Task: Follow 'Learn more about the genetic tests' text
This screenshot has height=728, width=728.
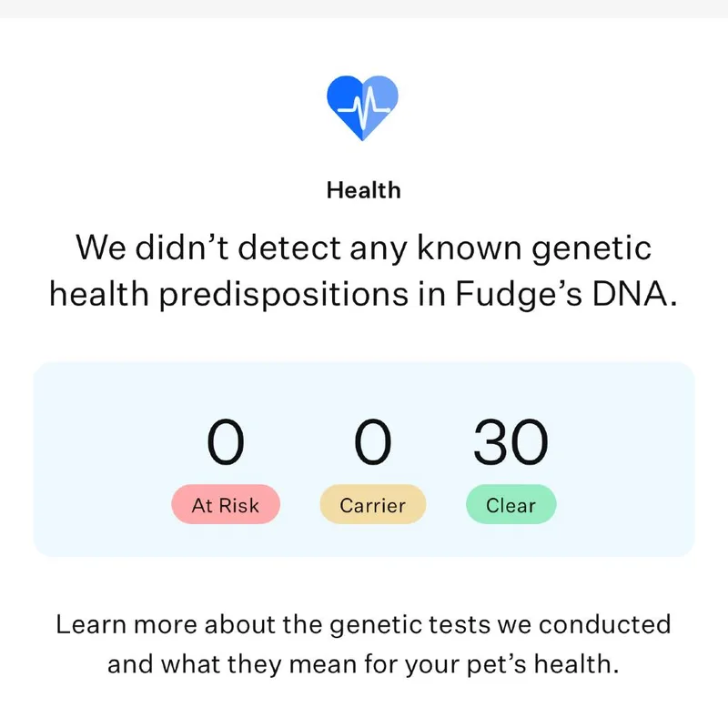Action: click(x=273, y=624)
